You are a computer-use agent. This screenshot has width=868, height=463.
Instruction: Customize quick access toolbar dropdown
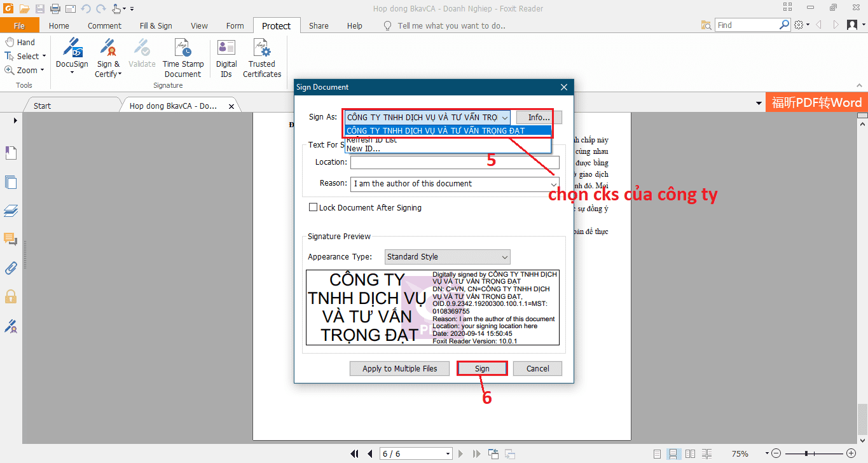pos(131,9)
